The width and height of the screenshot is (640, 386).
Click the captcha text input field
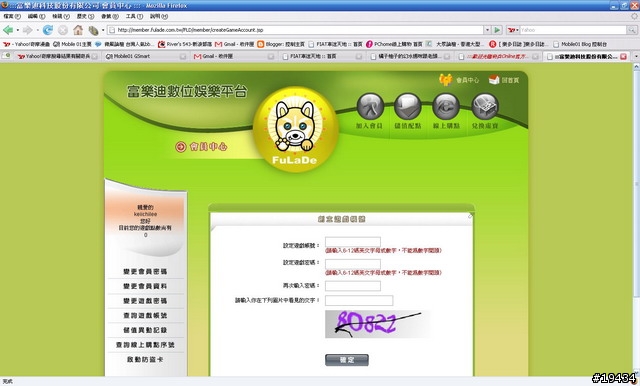(x=359, y=300)
